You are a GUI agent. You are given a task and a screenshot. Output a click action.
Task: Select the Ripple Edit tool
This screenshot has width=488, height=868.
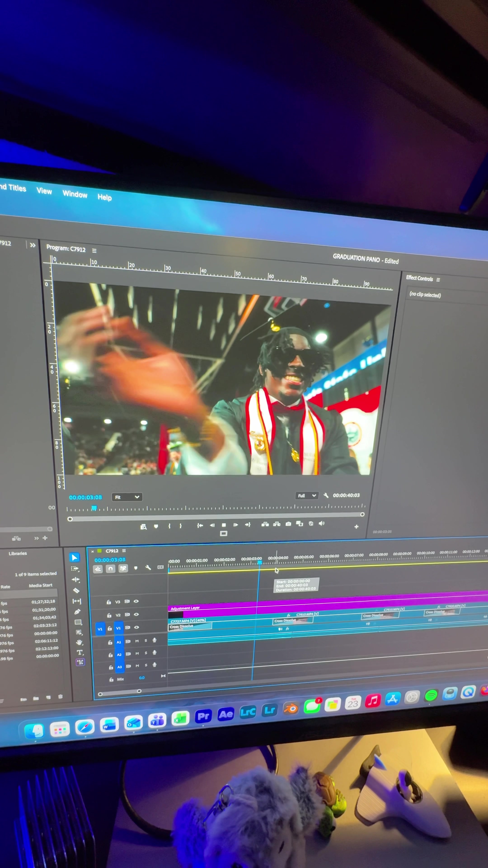tap(76, 580)
